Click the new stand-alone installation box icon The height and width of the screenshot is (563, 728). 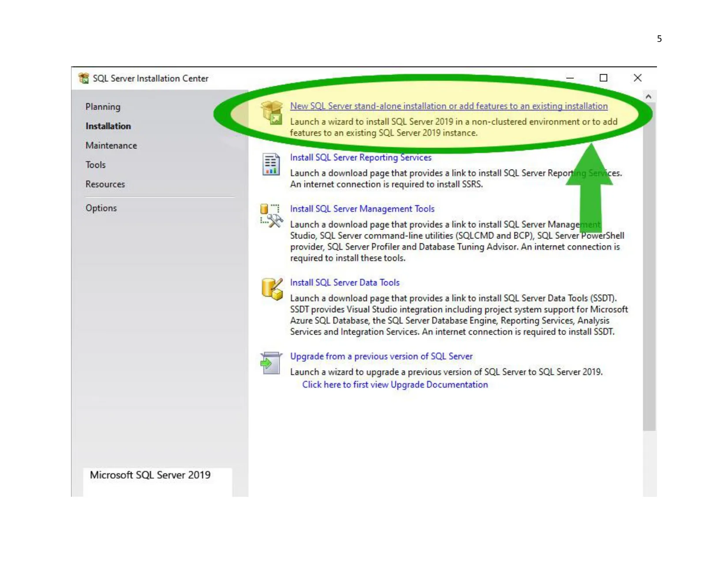(x=272, y=113)
